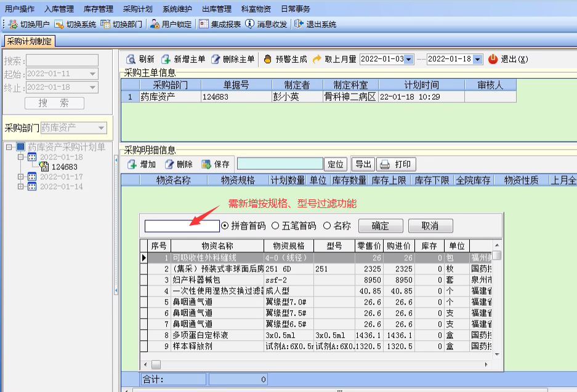Select the 124683 document icon in tree
The height and width of the screenshot is (392, 577).
click(x=44, y=167)
